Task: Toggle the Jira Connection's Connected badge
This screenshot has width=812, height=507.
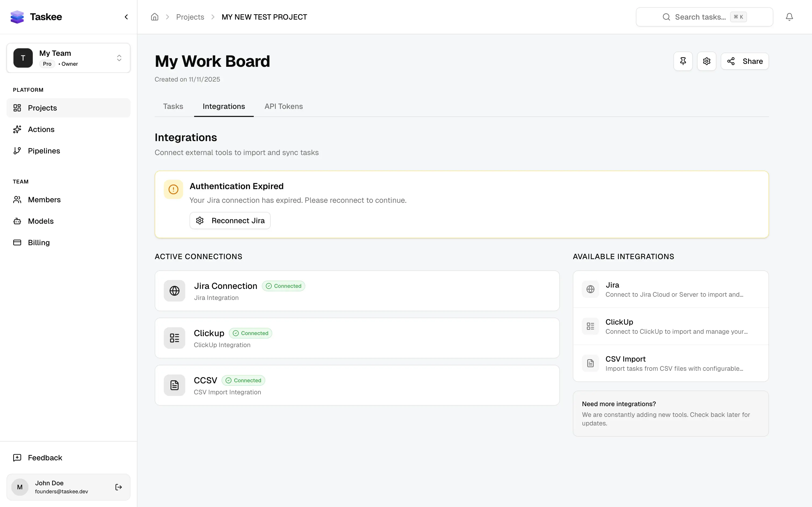Action: 284,286
